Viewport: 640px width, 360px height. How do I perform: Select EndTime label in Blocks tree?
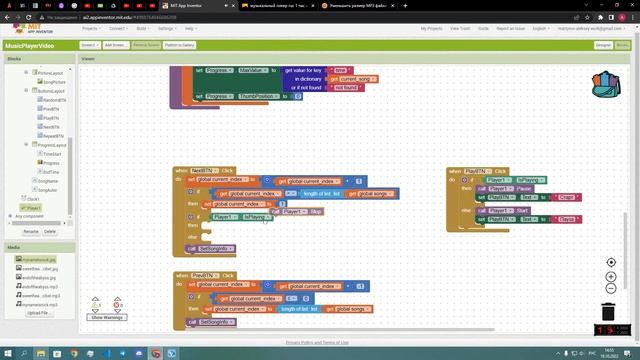[51, 172]
